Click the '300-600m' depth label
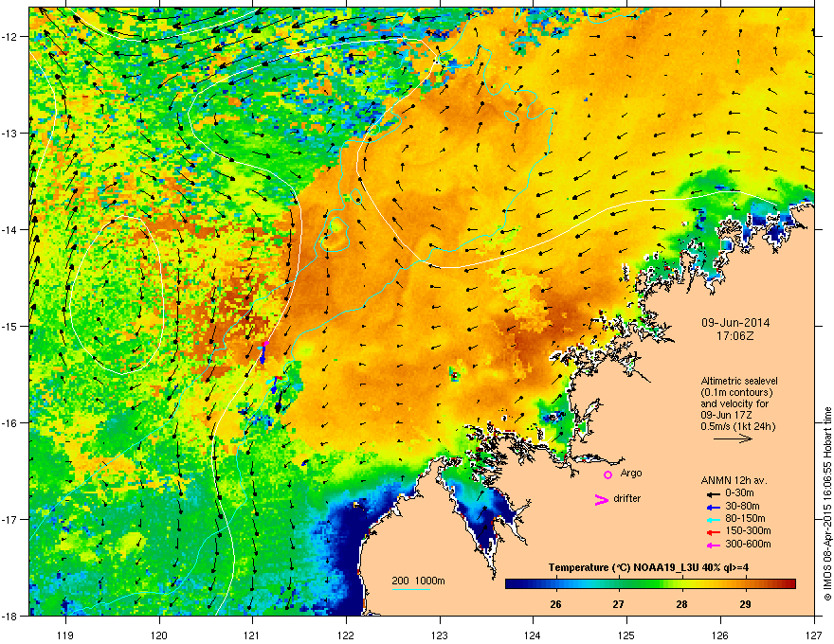Screen dimensions: 834x644 coord(748,544)
